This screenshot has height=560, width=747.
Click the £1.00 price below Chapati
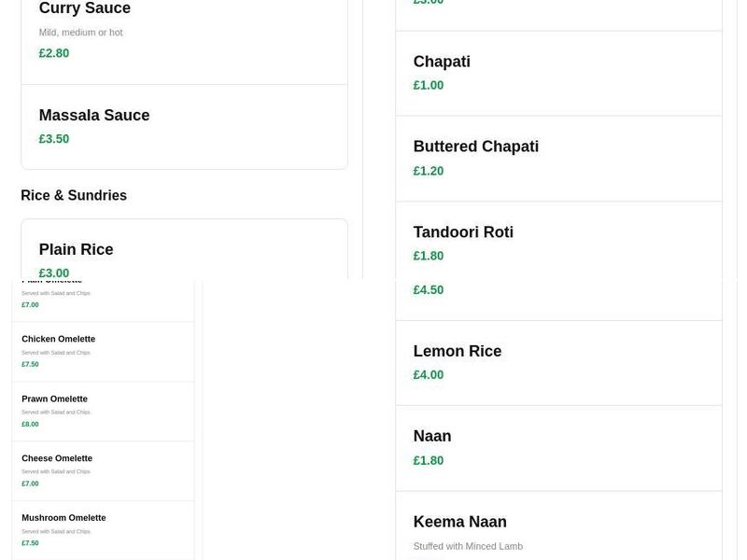tap(428, 85)
